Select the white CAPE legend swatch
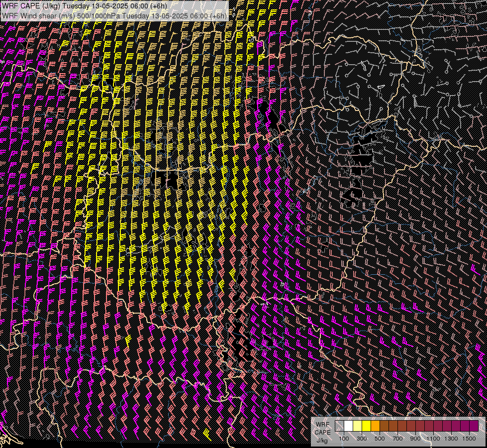 pyautogui.click(x=349, y=426)
